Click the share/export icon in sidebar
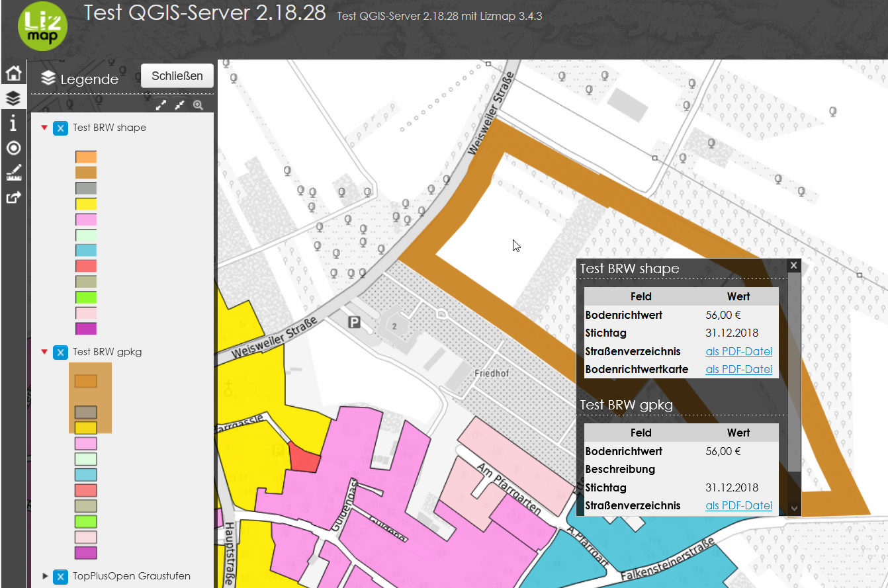Viewport: 888px width, 588px height. click(13, 196)
